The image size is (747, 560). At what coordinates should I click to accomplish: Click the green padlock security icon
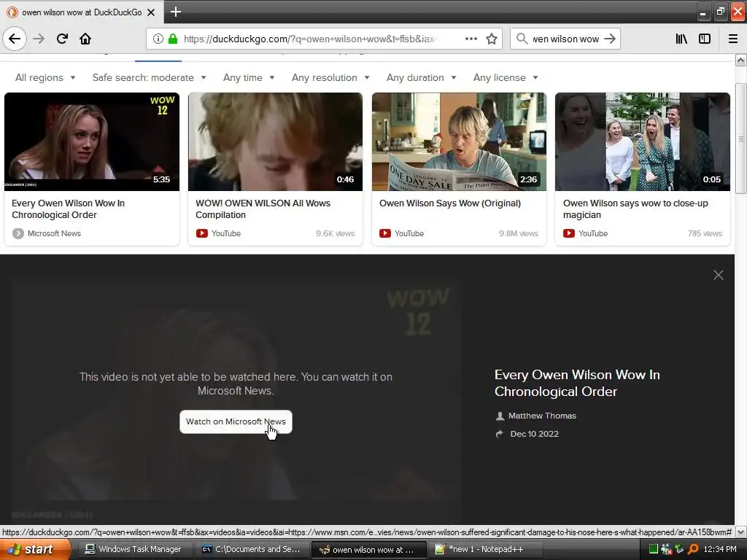[x=173, y=39]
